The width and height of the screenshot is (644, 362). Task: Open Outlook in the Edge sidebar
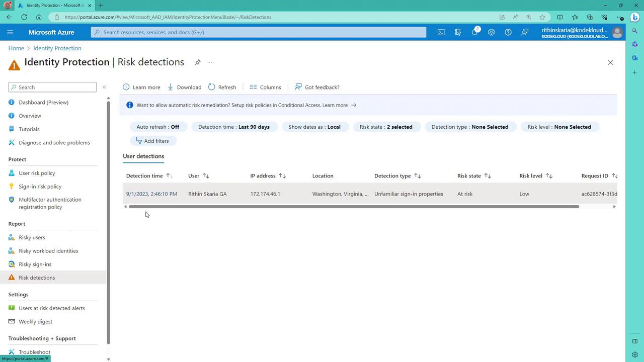[635, 58]
